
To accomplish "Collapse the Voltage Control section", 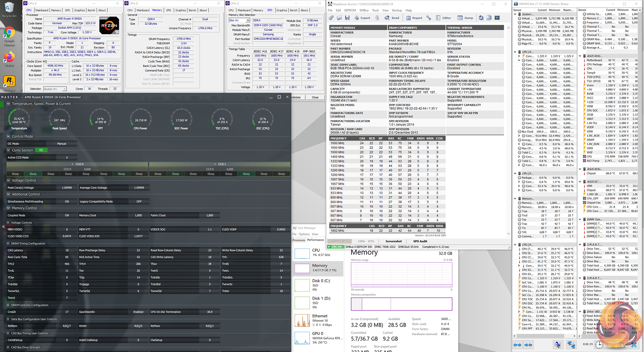I will (8, 180).
